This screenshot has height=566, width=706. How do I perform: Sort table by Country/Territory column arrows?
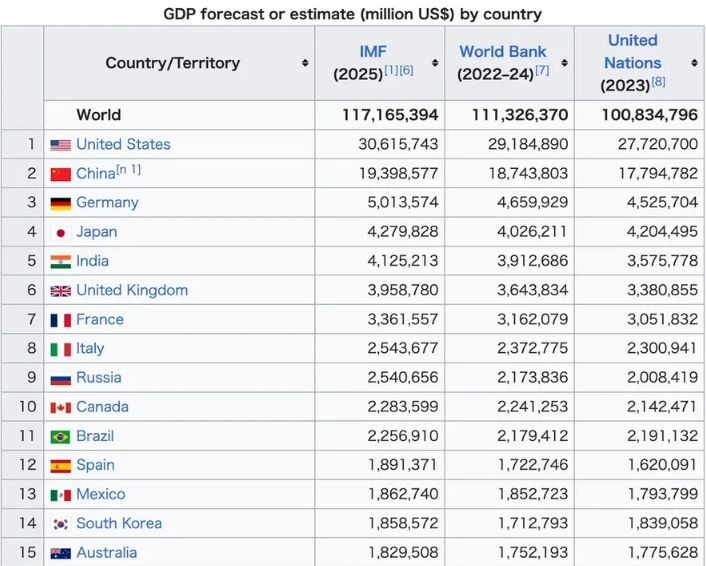(x=305, y=63)
